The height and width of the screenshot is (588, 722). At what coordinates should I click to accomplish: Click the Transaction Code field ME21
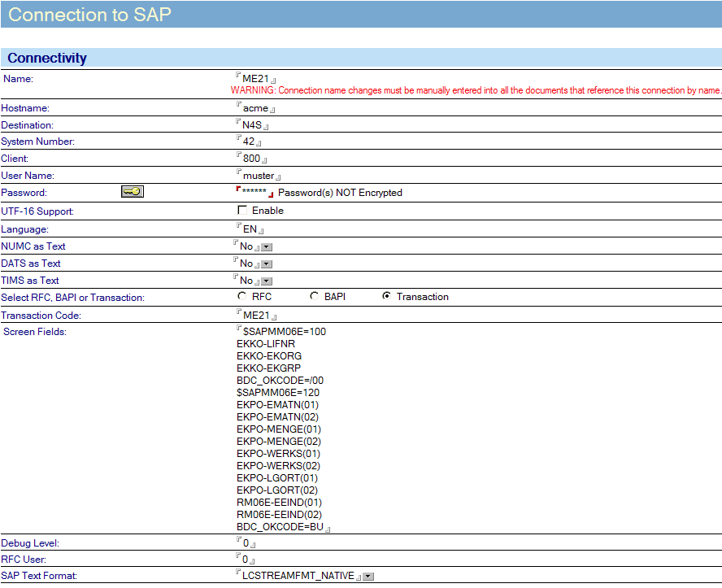256,316
